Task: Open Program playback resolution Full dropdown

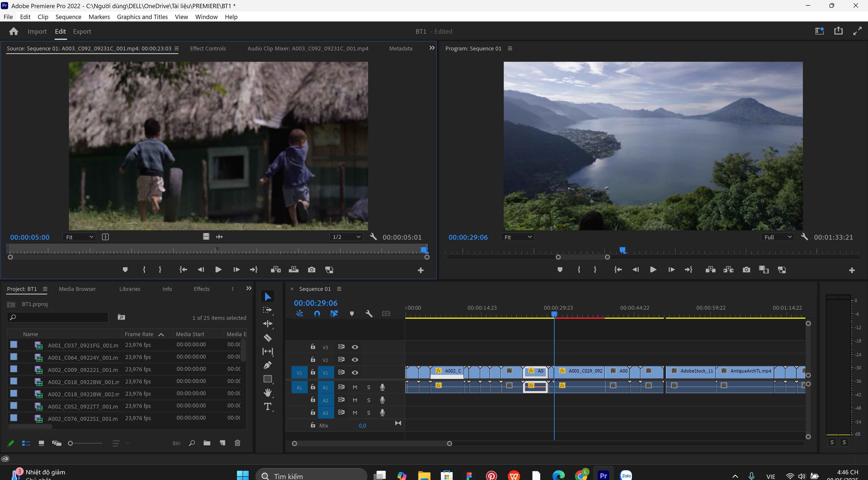Action: tap(777, 237)
